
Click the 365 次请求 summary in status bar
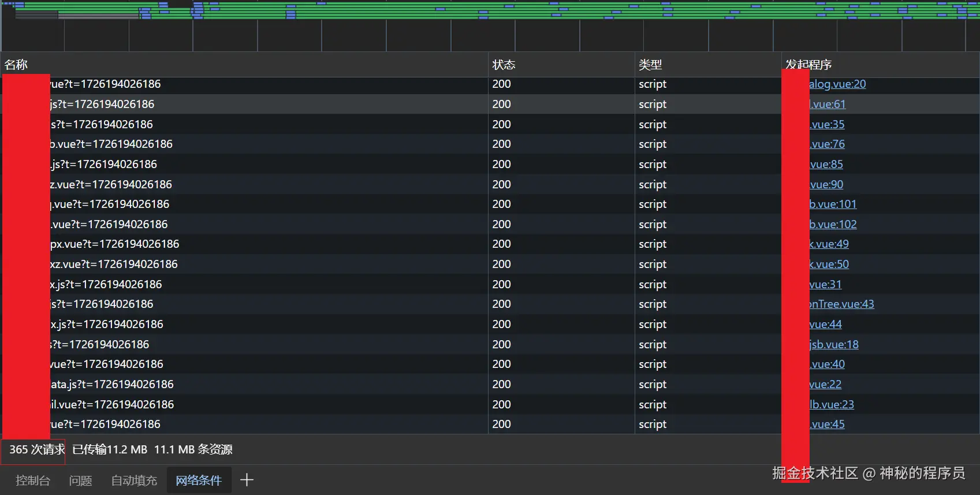pyautogui.click(x=36, y=450)
